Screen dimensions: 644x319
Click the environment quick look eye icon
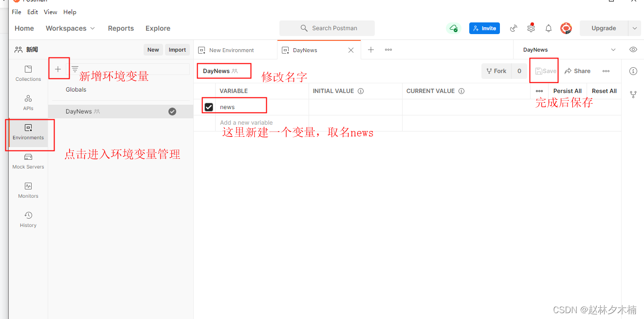pyautogui.click(x=633, y=50)
